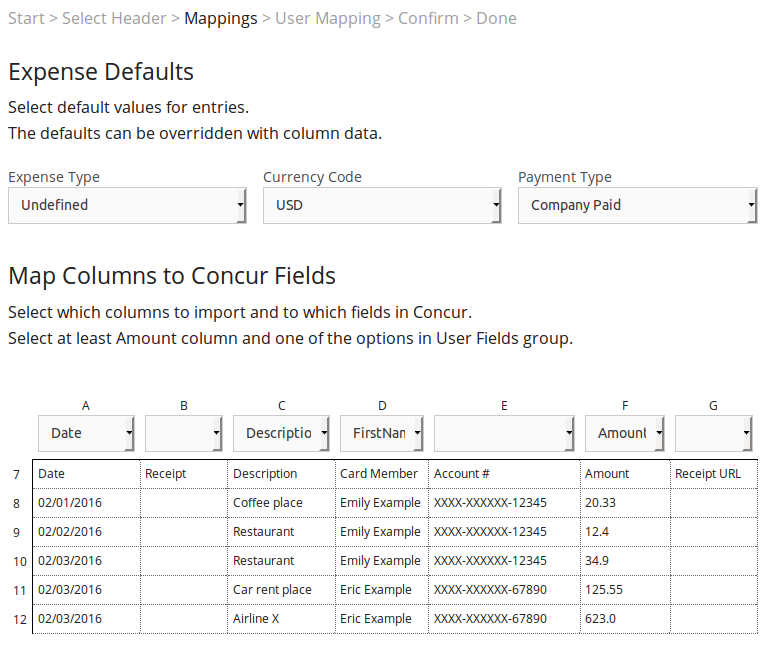The height and width of the screenshot is (645, 769).
Task: Go to the Select Header breadcrumb step
Action: click(114, 19)
